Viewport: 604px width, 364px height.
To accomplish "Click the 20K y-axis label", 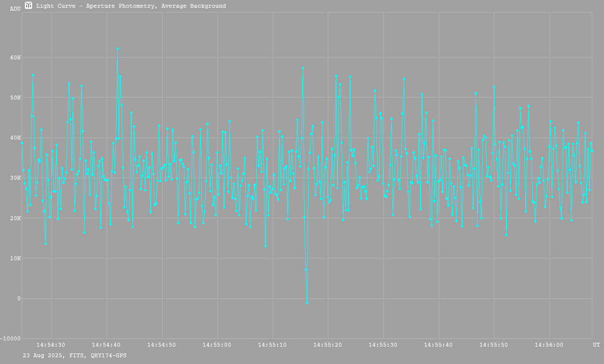I will click(x=15, y=218).
